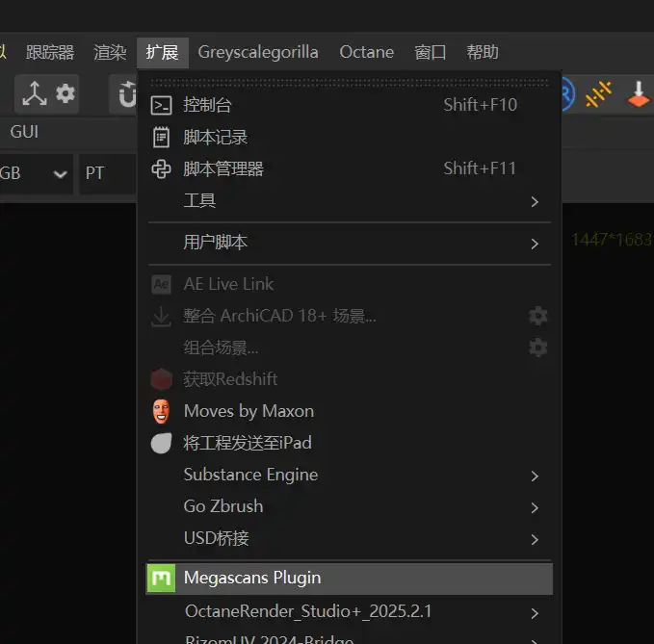The width and height of the screenshot is (654, 644).
Task: Open the GB dropdown selector
Action: pyautogui.click(x=35, y=173)
